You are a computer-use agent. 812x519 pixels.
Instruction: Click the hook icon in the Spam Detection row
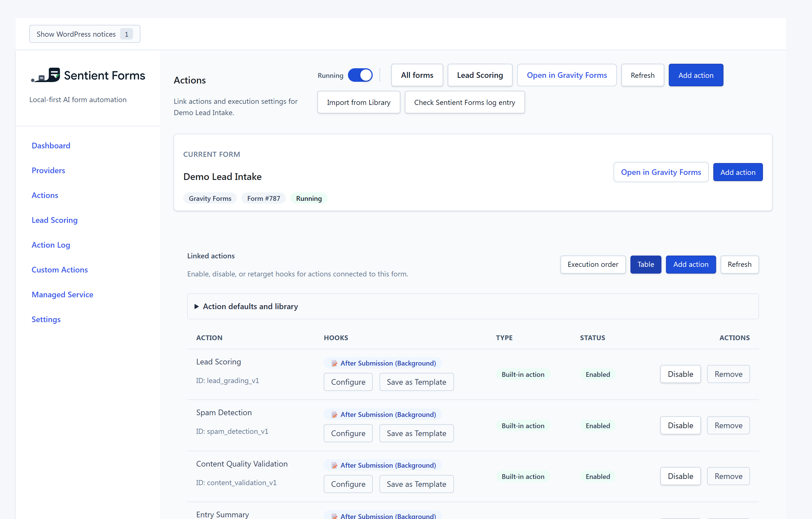click(x=334, y=414)
